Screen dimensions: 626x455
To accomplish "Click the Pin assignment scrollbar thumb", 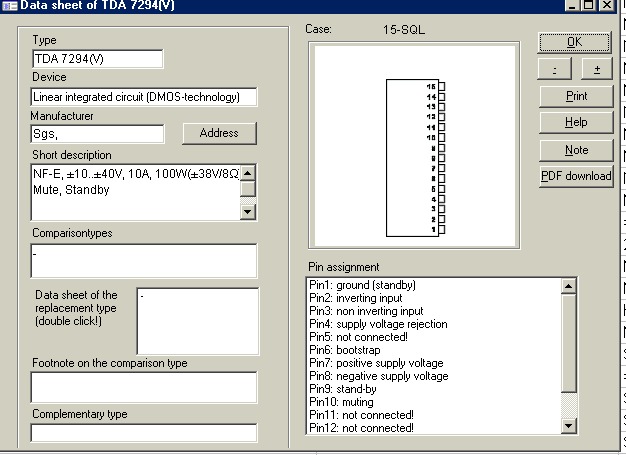I will [569, 343].
